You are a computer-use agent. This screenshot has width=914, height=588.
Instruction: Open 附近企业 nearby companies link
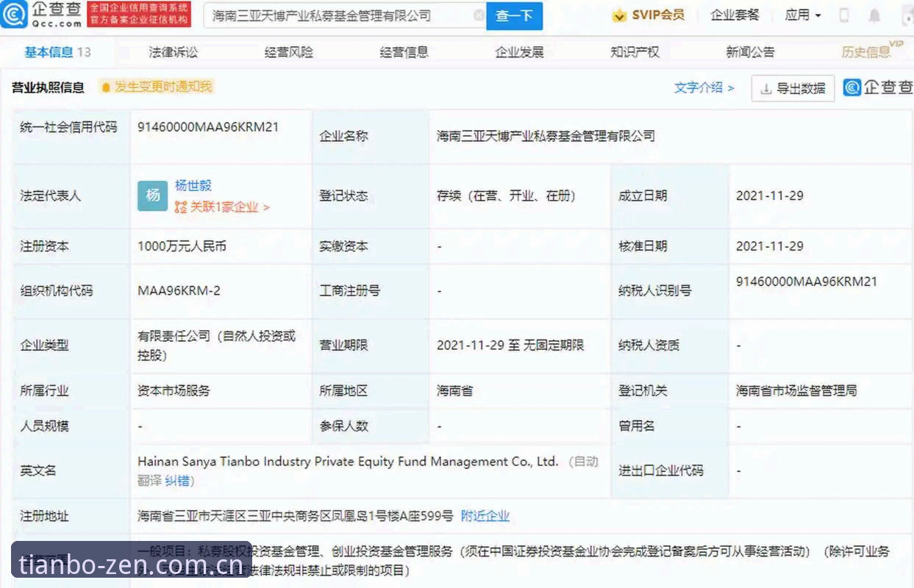[x=485, y=516]
